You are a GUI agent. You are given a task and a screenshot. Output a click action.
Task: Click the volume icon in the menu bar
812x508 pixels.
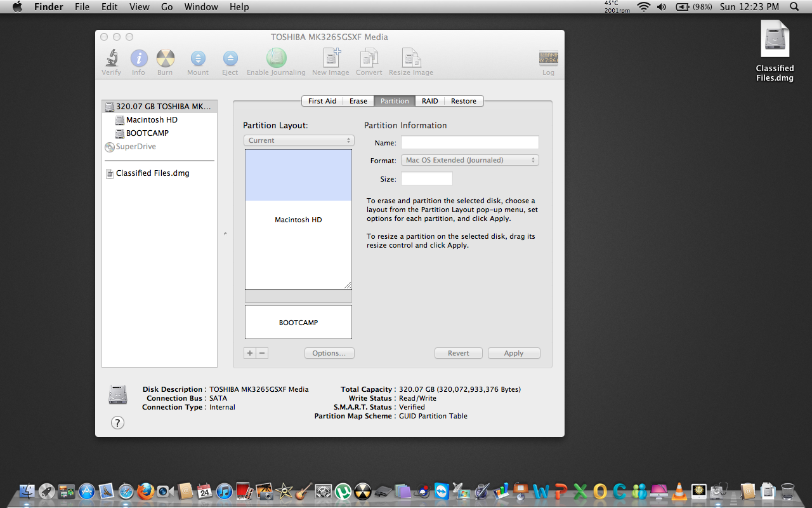(x=662, y=7)
